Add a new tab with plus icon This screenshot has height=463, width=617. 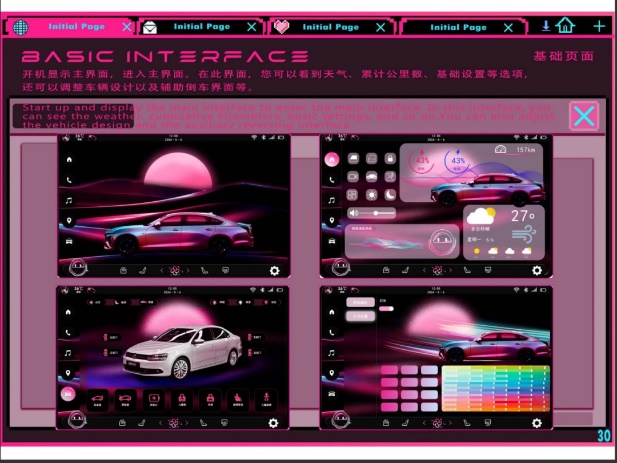pyautogui.click(x=599, y=26)
